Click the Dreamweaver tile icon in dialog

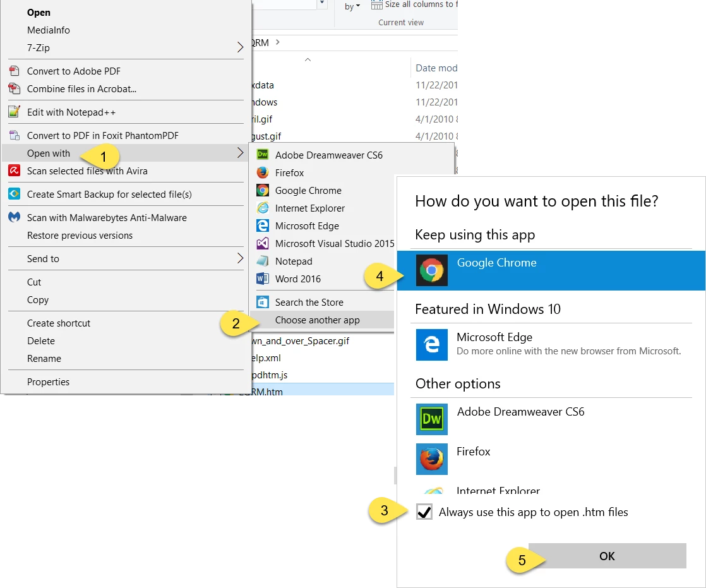[x=431, y=419]
